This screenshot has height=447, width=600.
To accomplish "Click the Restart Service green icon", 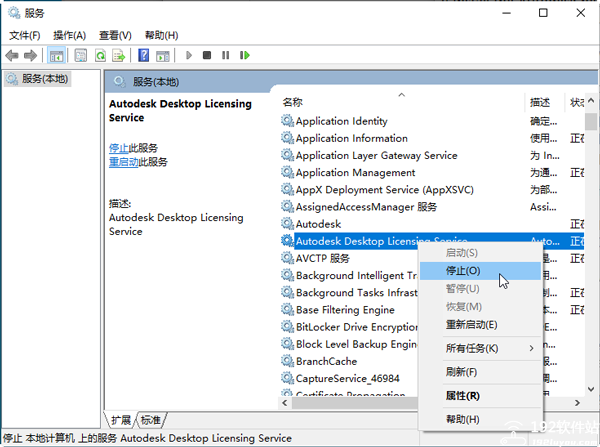I will (245, 56).
